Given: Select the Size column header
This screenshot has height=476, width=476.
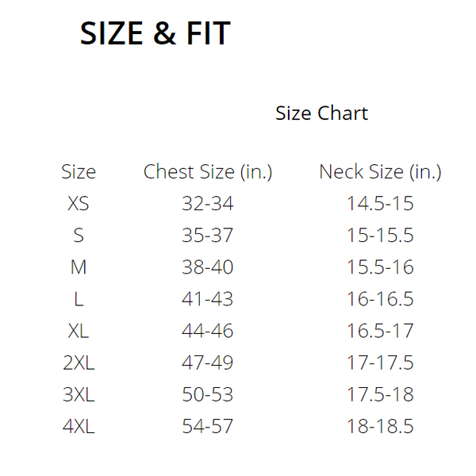Looking at the screenshot, I should 79,171.
